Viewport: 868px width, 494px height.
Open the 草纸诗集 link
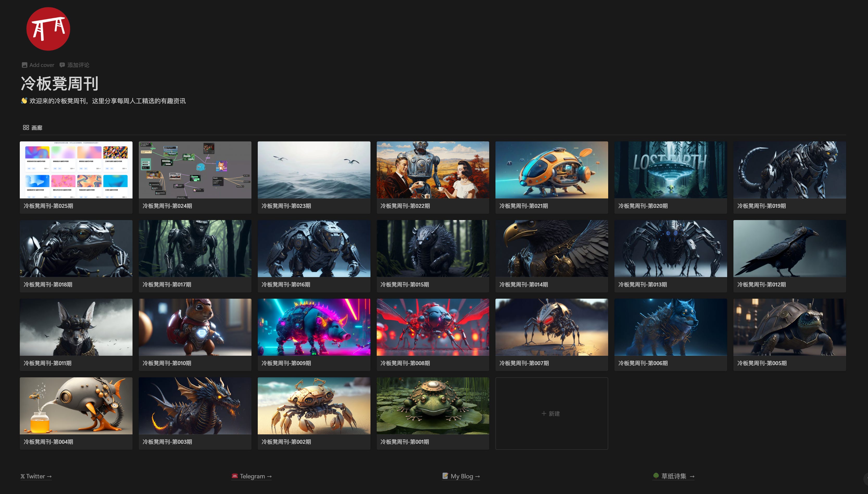tap(674, 476)
